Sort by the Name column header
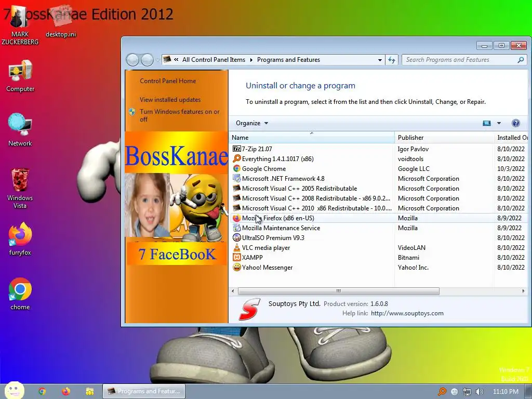 click(312, 137)
